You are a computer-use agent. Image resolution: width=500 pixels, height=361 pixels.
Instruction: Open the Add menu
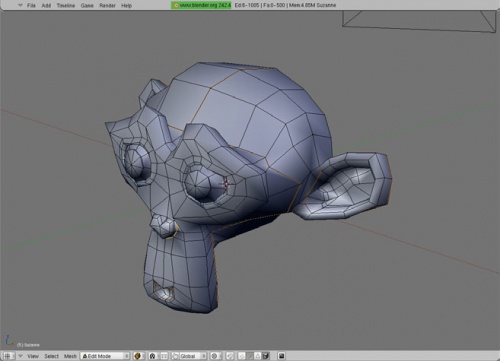(x=46, y=5)
